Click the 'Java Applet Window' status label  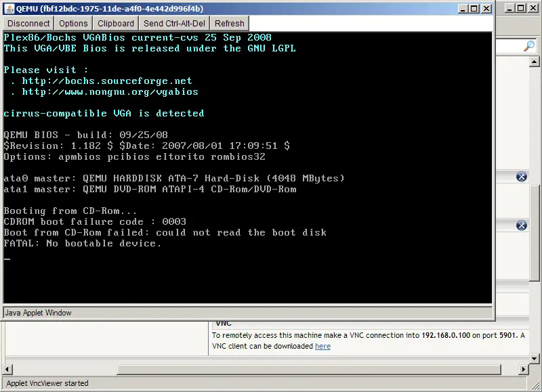[x=38, y=313]
